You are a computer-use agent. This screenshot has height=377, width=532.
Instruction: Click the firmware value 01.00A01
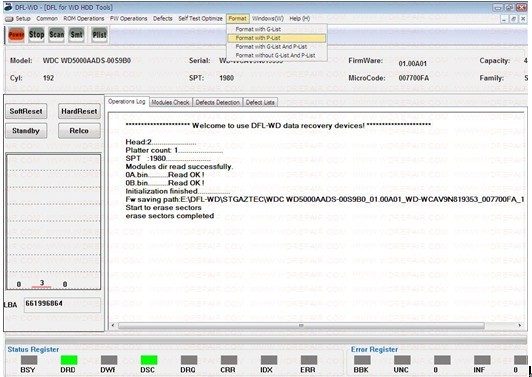(x=413, y=63)
